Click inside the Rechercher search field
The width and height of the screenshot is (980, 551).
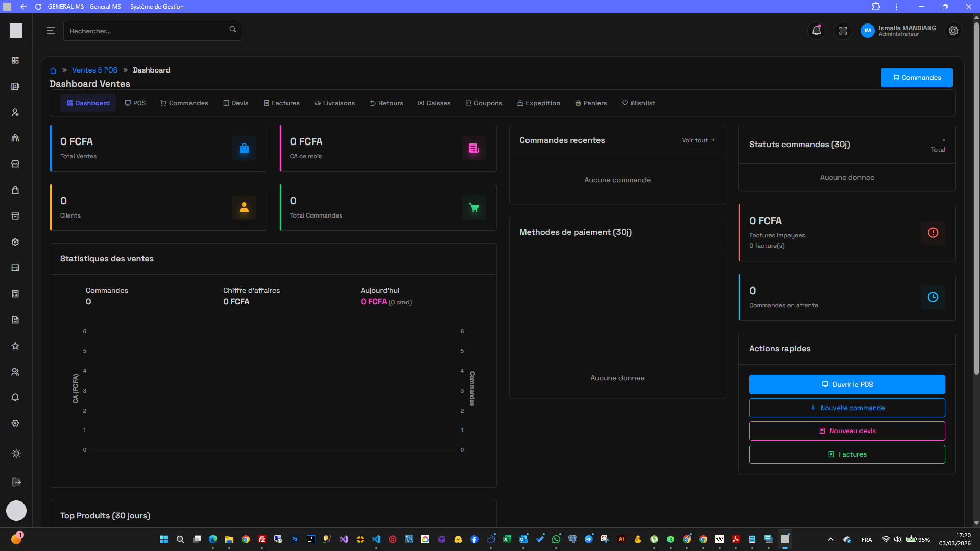point(148,31)
